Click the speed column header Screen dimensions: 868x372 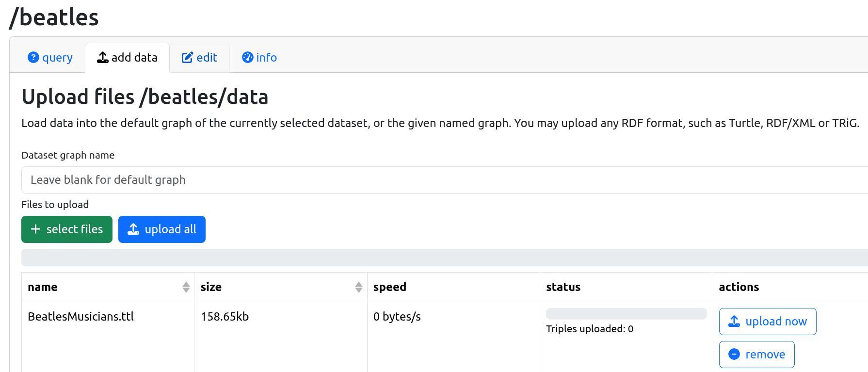pyautogui.click(x=390, y=287)
